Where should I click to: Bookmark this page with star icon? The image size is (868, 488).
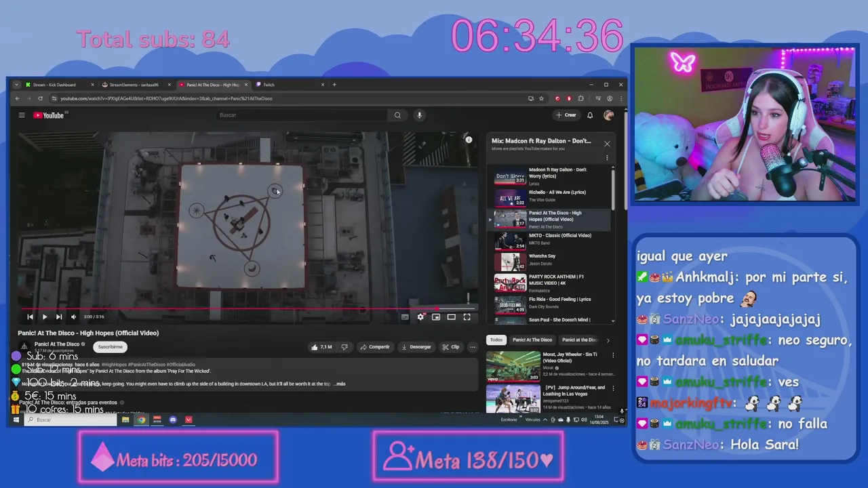541,98
